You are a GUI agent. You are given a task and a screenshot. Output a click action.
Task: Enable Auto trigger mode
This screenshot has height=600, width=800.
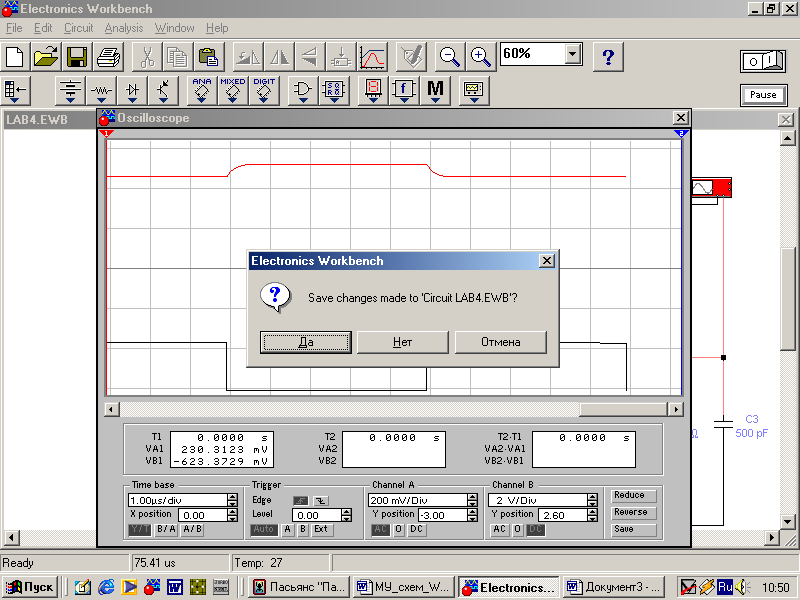(264, 530)
